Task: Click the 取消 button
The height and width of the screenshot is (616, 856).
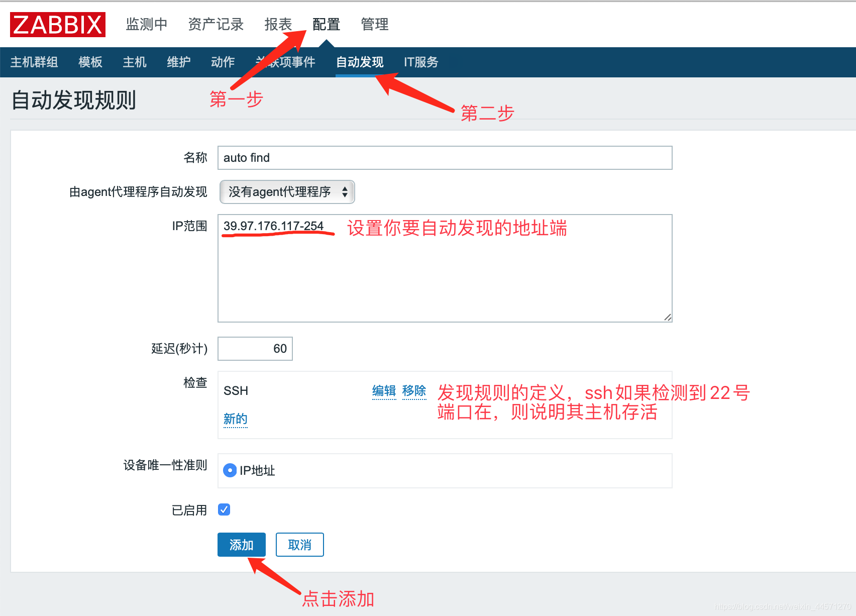Action: coord(300,545)
